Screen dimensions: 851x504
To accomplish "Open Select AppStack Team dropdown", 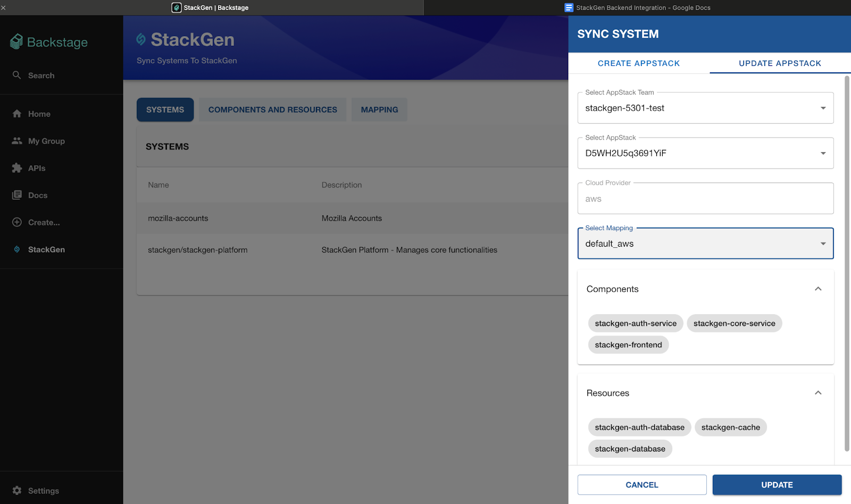I will [x=705, y=108].
